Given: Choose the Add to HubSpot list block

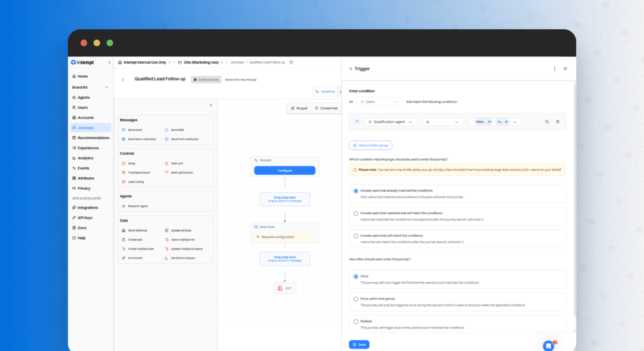Looking at the screenshot, I should pyautogui.click(x=180, y=240).
